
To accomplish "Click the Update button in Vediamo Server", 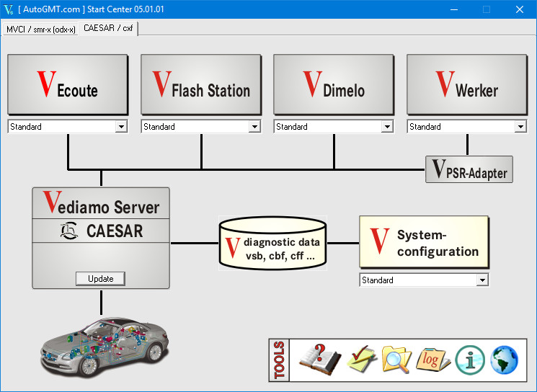I will click(100, 279).
